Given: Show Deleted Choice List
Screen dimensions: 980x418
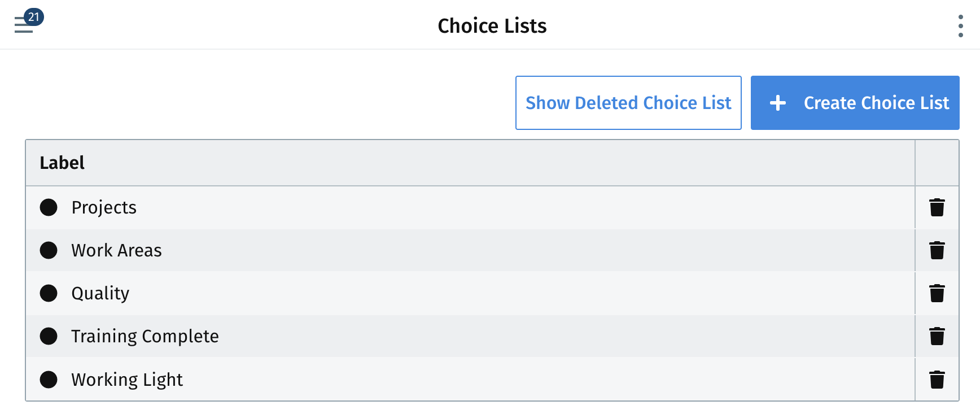Looking at the screenshot, I should (628, 103).
